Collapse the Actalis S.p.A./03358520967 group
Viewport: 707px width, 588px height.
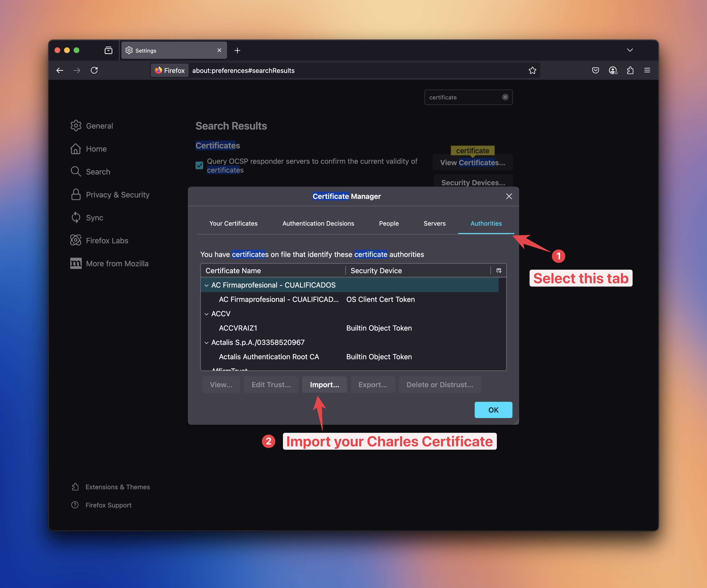[206, 343]
